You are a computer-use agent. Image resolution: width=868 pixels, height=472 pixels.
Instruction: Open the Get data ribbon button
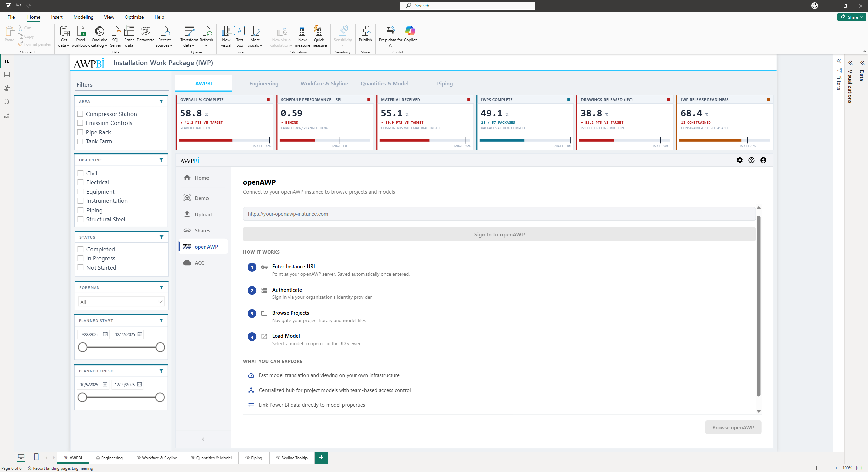pos(64,36)
